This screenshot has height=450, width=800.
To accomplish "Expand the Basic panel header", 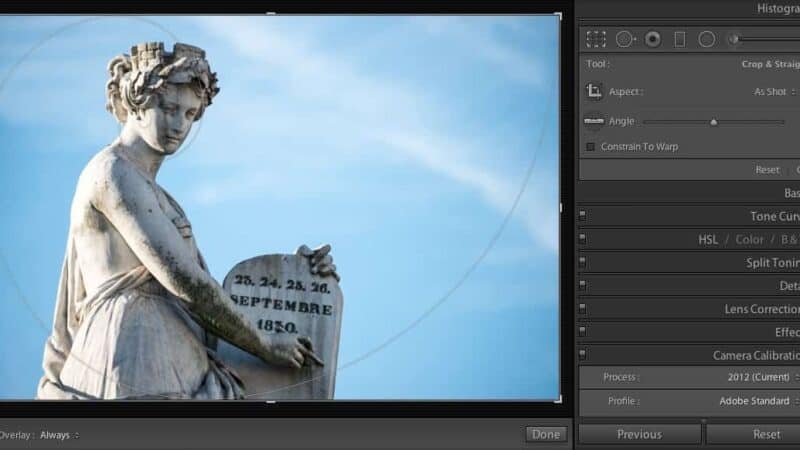I will tap(689, 193).
